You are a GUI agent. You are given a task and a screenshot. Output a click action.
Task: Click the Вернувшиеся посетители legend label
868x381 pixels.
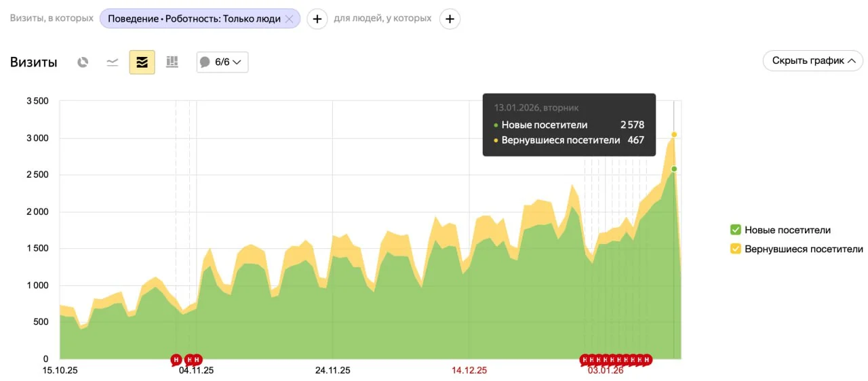pyautogui.click(x=804, y=249)
